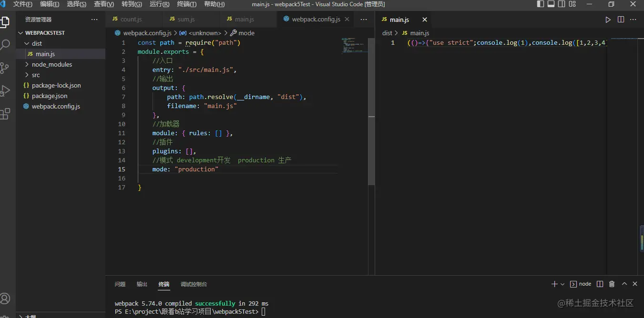Click the Run Code play icon

[608, 20]
